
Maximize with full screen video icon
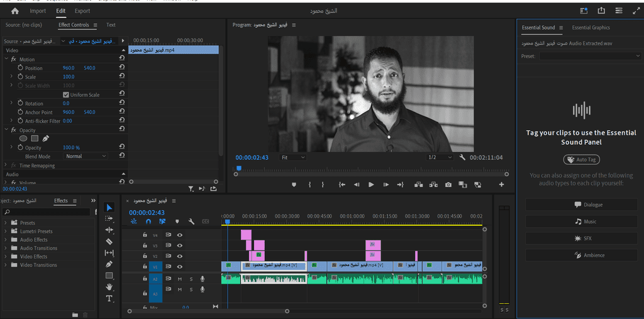click(x=636, y=11)
